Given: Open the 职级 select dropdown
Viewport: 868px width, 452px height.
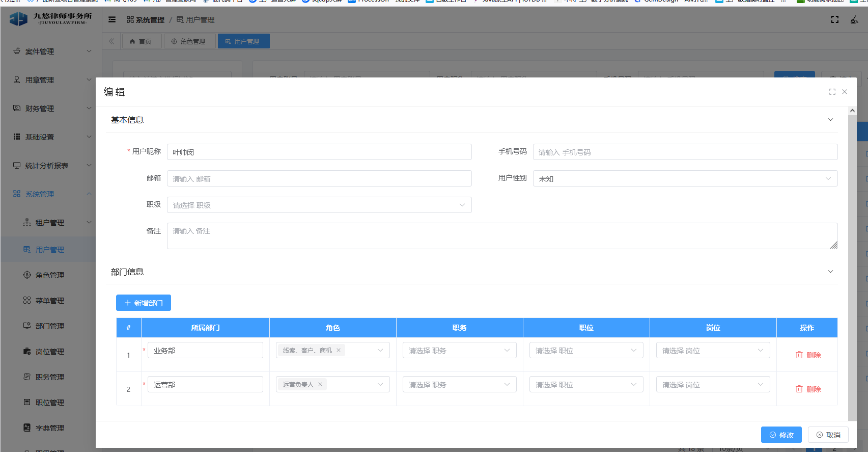Looking at the screenshot, I should click(319, 205).
